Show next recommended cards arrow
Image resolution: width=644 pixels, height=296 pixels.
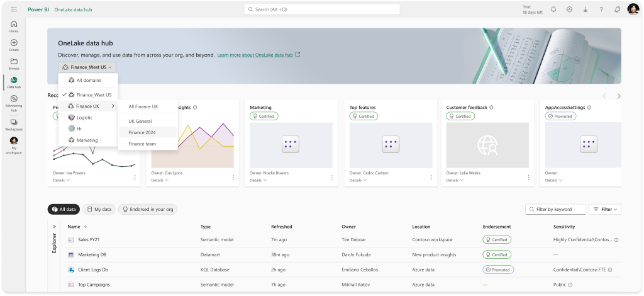619,96
